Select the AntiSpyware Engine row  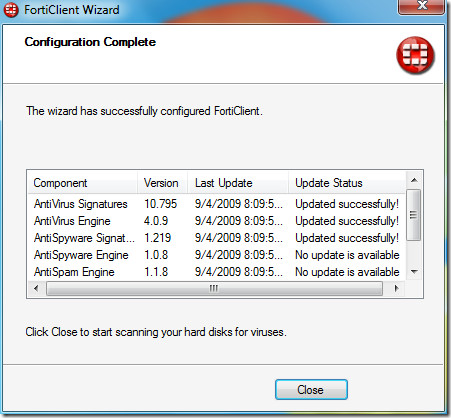coord(217,255)
